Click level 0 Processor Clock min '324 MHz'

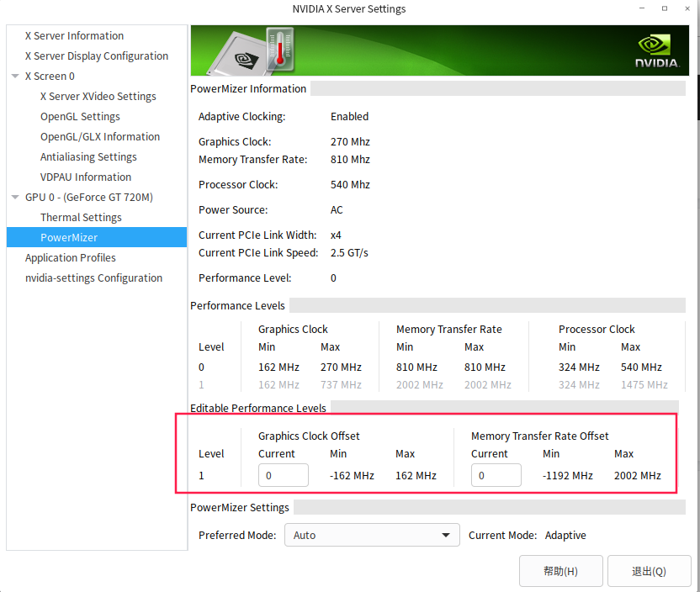(x=579, y=367)
